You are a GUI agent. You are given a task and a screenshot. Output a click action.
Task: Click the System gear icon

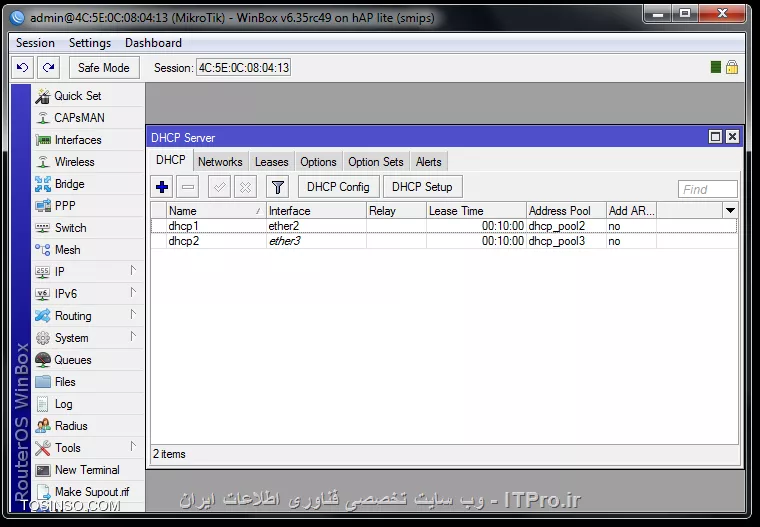[x=43, y=338]
